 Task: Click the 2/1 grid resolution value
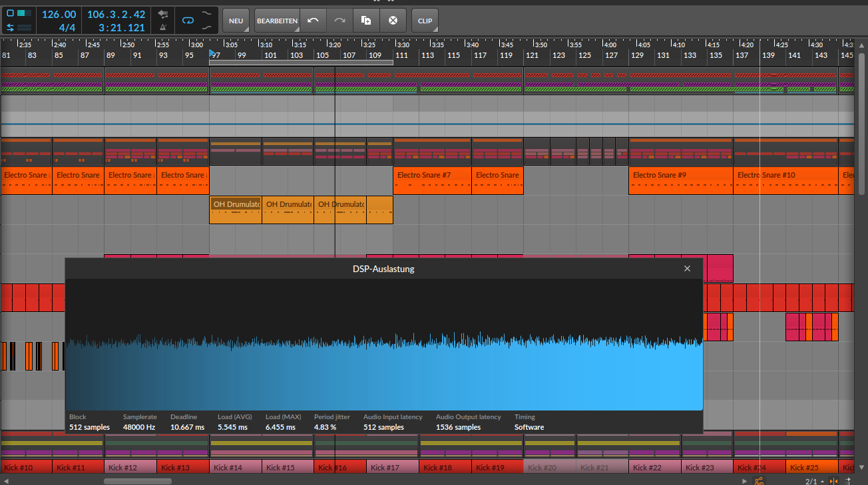click(x=811, y=480)
